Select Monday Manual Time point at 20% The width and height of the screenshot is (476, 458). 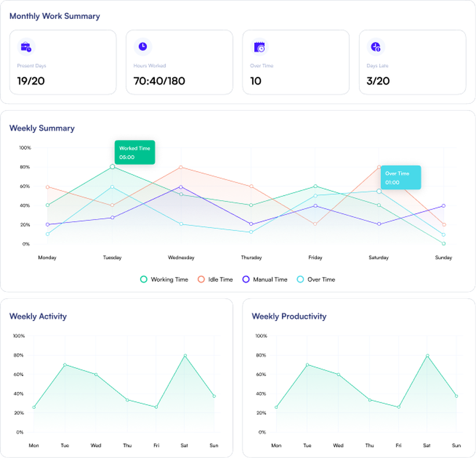pos(47,225)
